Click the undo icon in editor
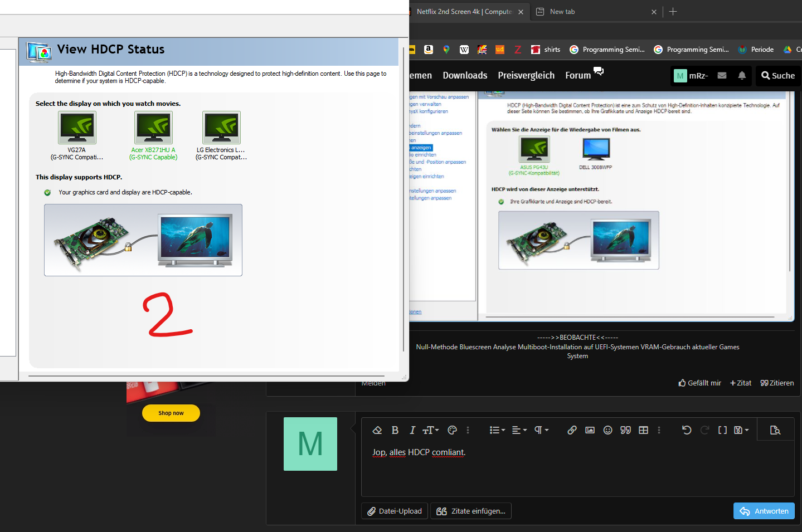This screenshot has width=802, height=532. pyautogui.click(x=687, y=430)
